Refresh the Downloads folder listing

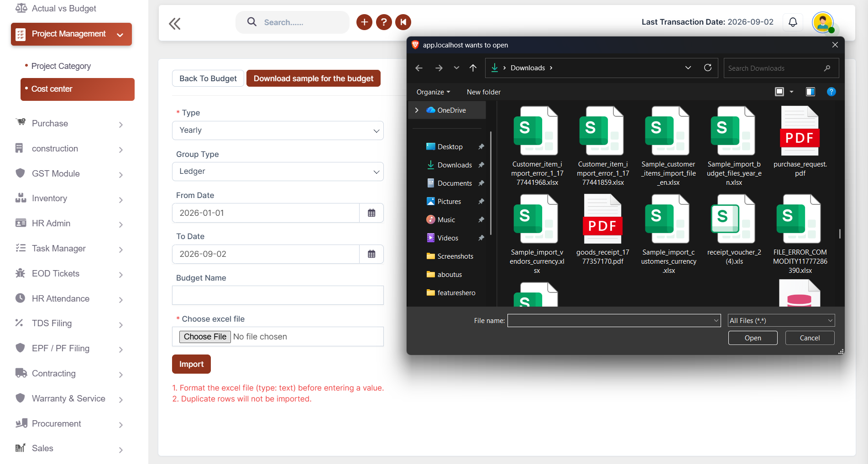click(708, 68)
